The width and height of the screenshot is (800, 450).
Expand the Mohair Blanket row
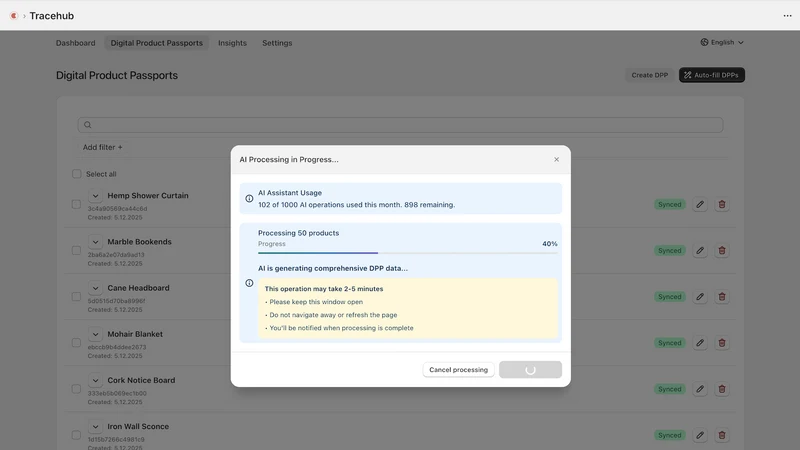coord(95,334)
